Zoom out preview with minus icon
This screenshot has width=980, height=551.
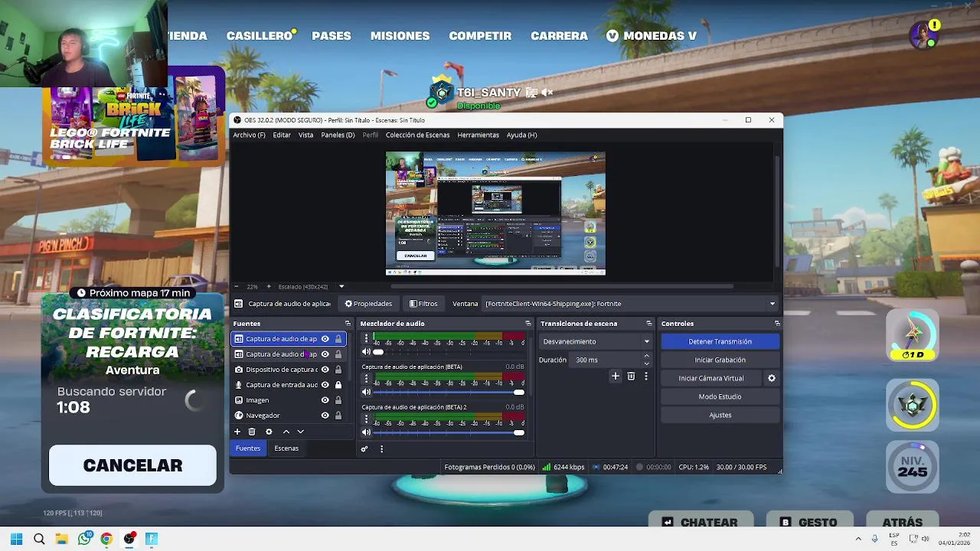tap(237, 286)
